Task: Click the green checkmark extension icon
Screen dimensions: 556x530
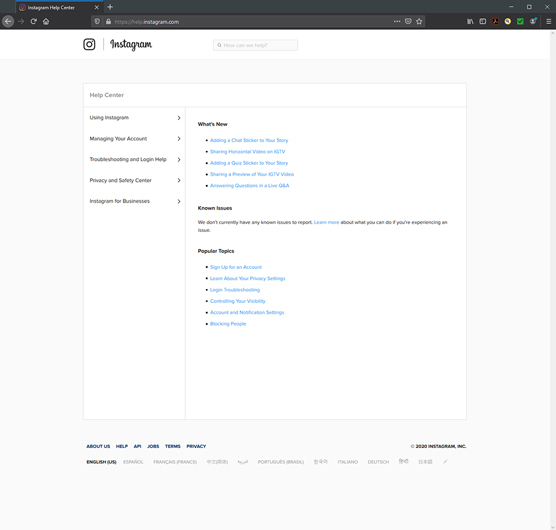Action: 520,21
